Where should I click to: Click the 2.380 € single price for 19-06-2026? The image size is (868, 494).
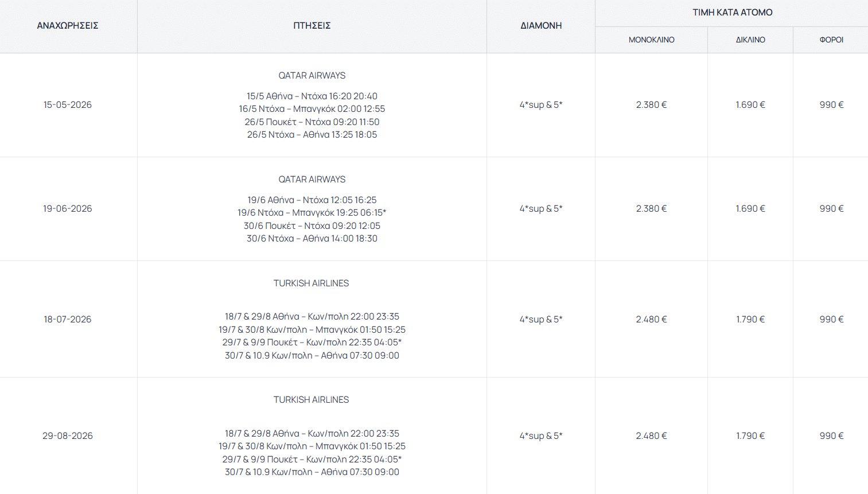coord(651,209)
